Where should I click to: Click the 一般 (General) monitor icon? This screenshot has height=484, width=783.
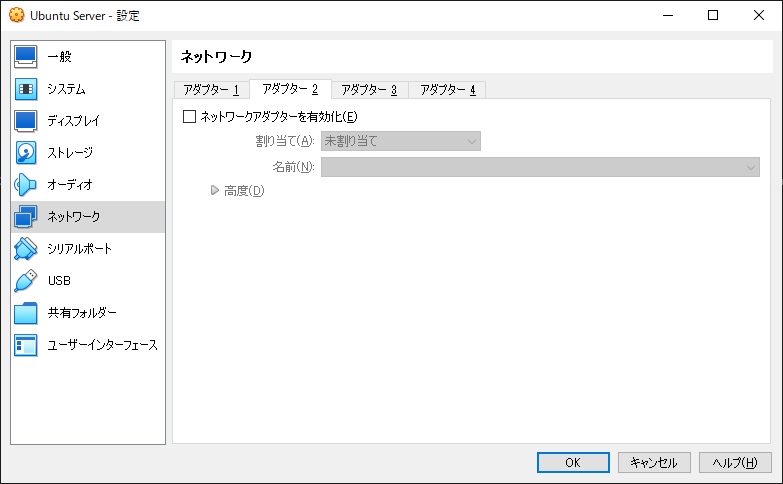[25, 56]
